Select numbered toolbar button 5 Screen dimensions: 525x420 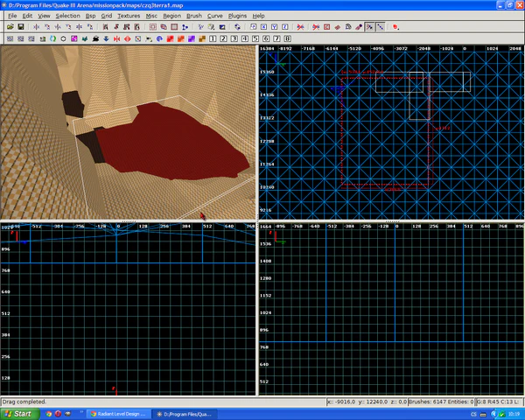coord(255,38)
